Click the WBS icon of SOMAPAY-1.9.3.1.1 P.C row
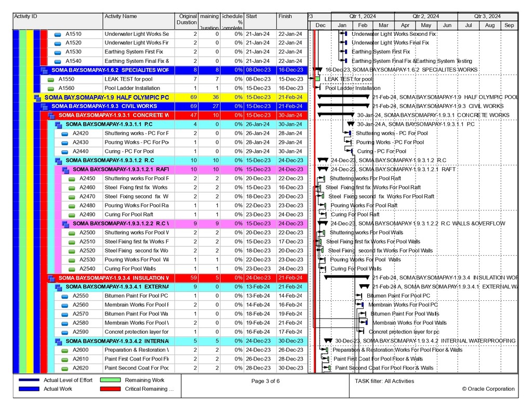Image resolution: width=532 pixels, height=411 pixels. tap(58, 125)
